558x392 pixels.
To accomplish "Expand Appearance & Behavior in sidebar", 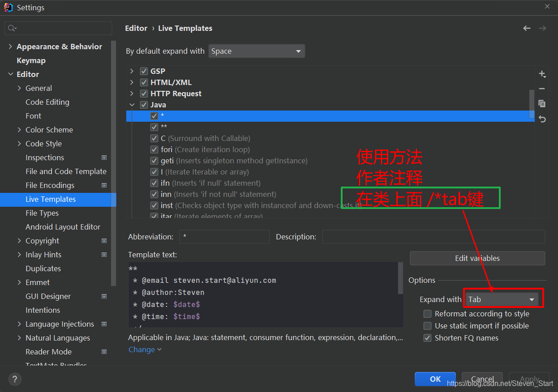I will (x=10, y=47).
